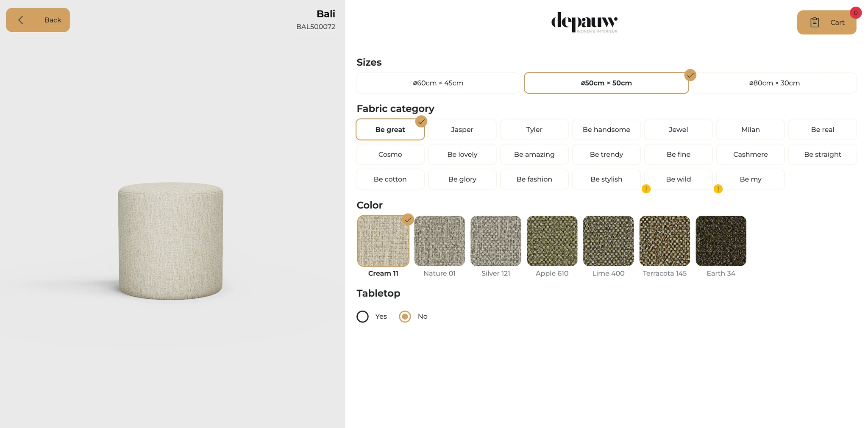Select the Be cotton fabric category

pos(390,179)
